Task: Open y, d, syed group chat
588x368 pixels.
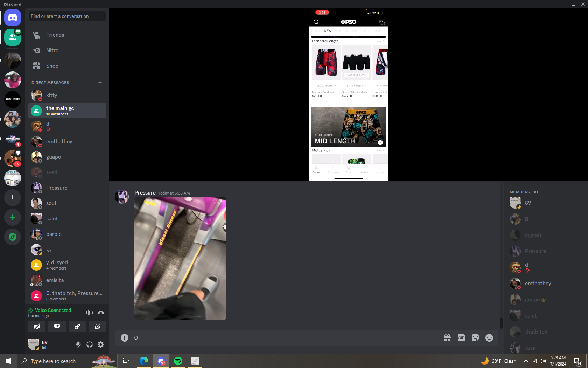Action: tap(67, 265)
